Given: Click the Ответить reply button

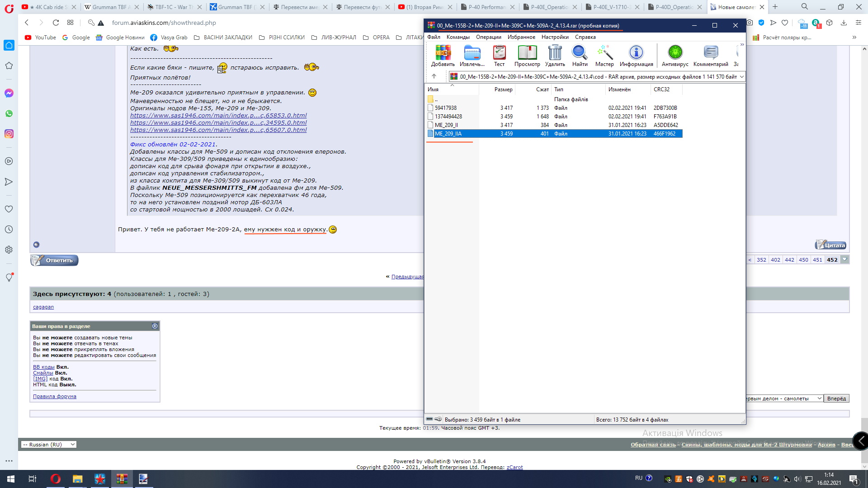Looking at the screenshot, I should point(55,260).
